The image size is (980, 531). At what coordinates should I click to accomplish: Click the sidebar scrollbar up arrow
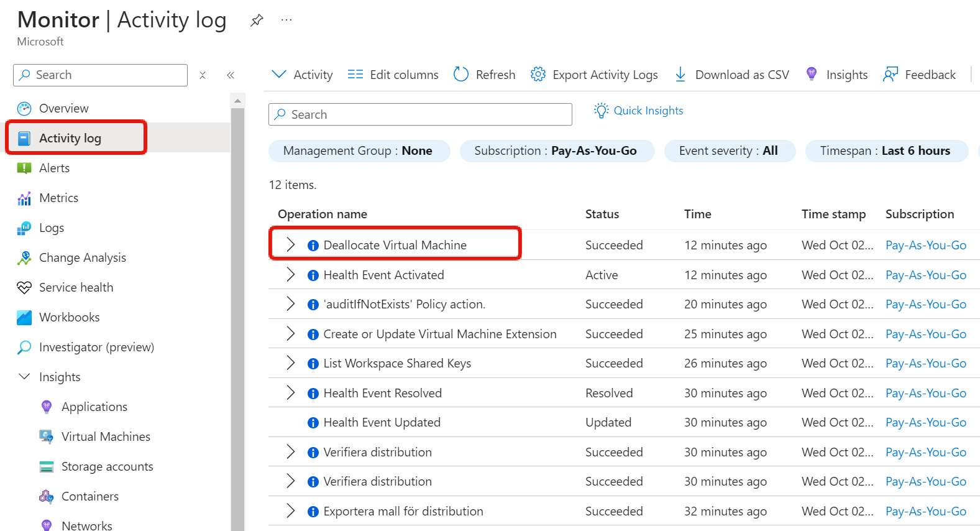click(x=237, y=100)
